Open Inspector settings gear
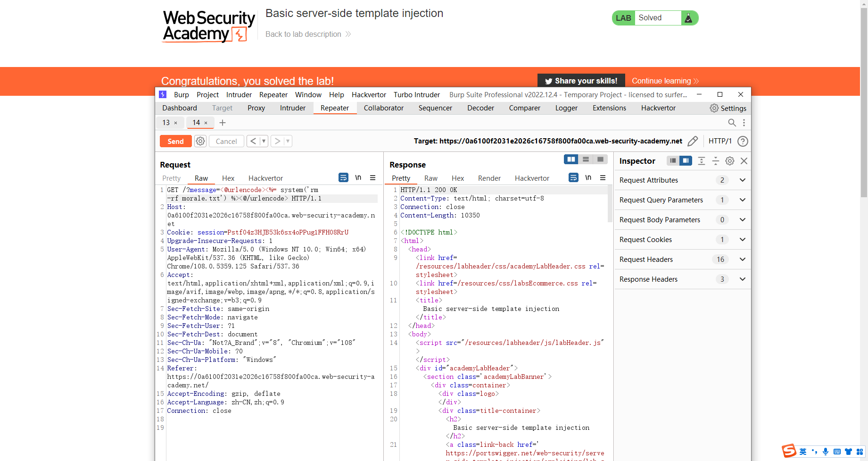 tap(730, 161)
